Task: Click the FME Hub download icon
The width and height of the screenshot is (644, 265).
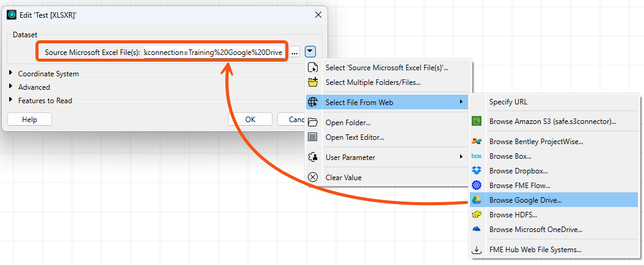Action: pos(477,249)
